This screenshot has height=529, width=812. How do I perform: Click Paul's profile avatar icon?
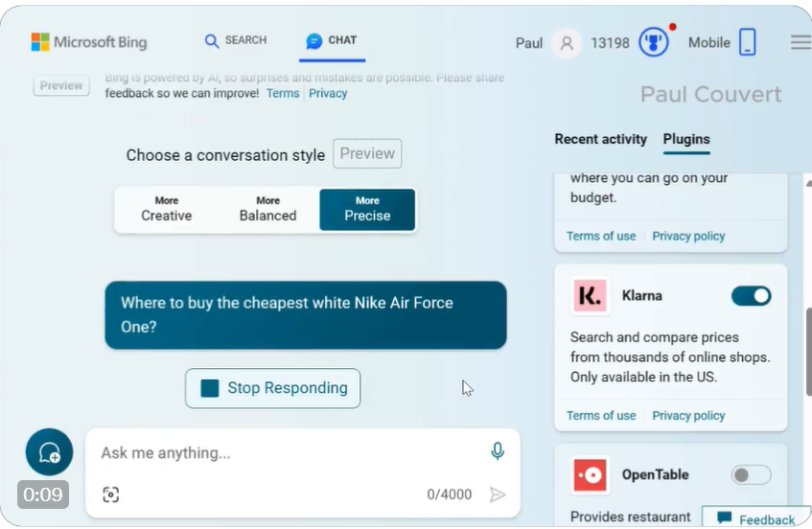(567, 43)
